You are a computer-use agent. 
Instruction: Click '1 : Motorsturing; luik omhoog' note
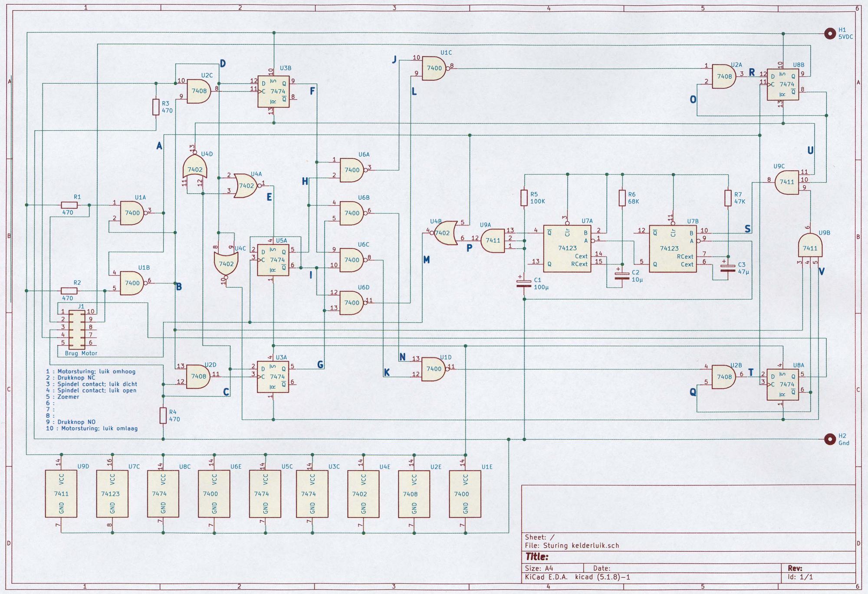pos(91,372)
